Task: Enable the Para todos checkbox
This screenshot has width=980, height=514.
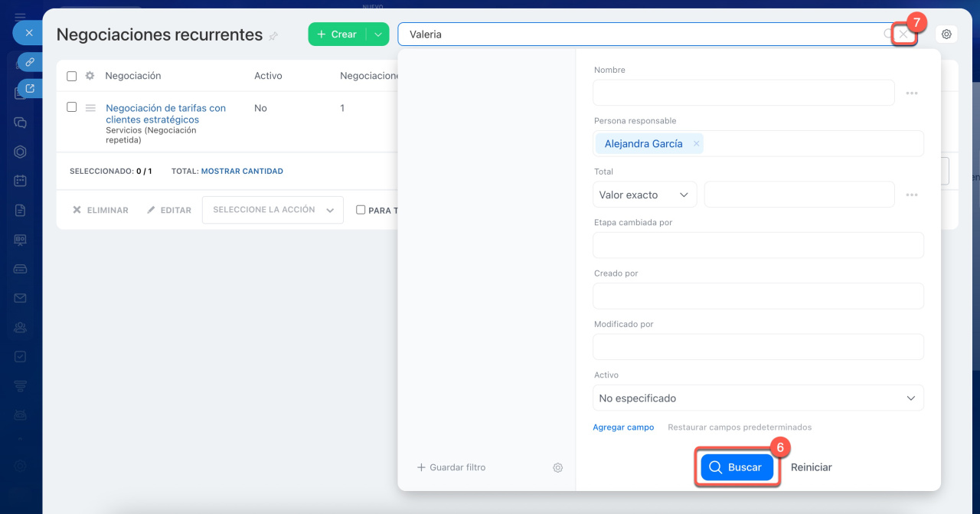Action: click(361, 210)
